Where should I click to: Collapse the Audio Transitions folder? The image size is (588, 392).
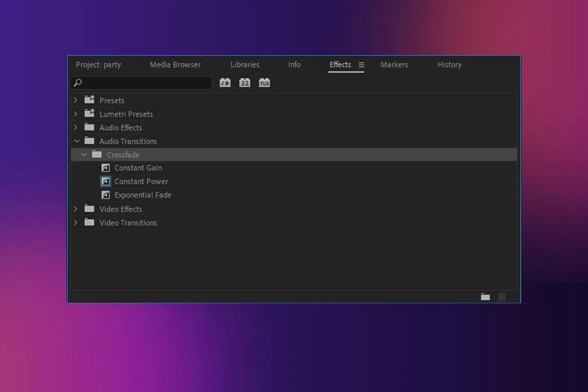[x=76, y=141]
